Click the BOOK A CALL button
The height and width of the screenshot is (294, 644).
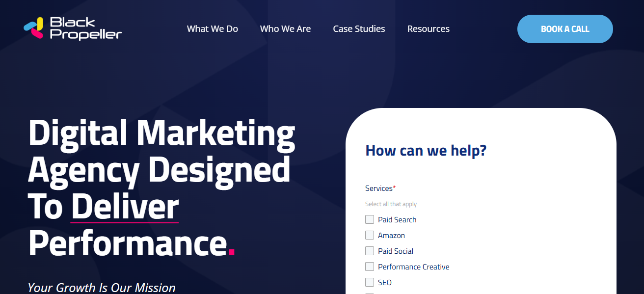(565, 29)
